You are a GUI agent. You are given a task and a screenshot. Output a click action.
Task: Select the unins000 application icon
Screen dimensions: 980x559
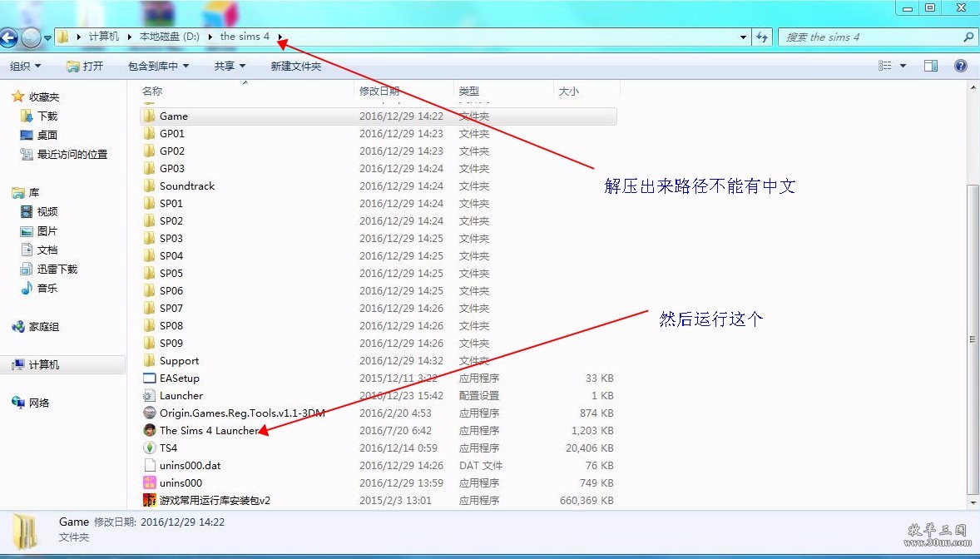click(x=149, y=483)
